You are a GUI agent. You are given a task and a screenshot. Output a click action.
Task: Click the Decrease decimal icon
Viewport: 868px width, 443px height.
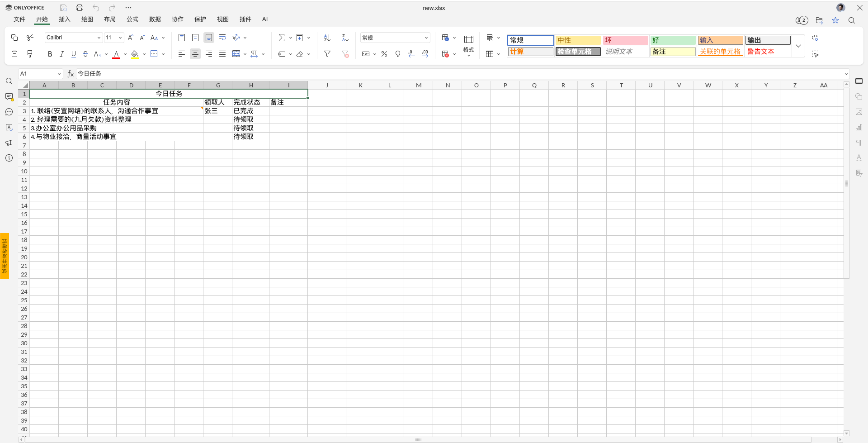[411, 54]
